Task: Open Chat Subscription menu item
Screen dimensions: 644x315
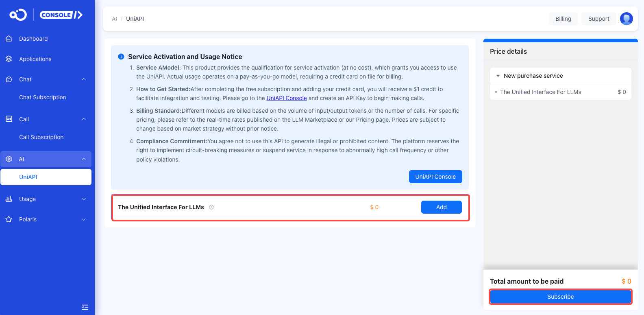Action: [43, 97]
